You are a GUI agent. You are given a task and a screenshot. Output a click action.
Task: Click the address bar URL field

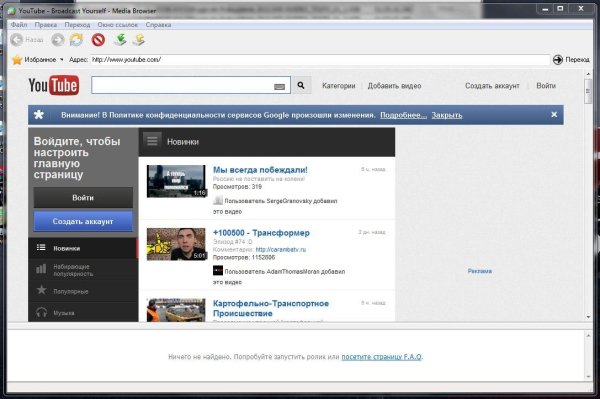320,60
